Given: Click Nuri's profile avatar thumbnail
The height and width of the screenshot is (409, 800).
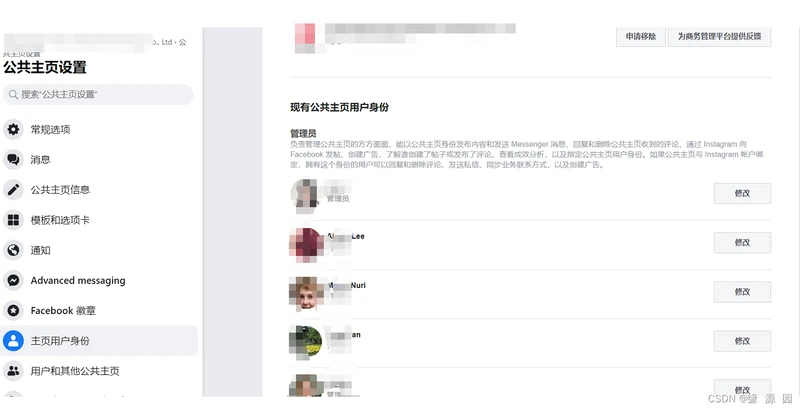Looking at the screenshot, I should [306, 294].
